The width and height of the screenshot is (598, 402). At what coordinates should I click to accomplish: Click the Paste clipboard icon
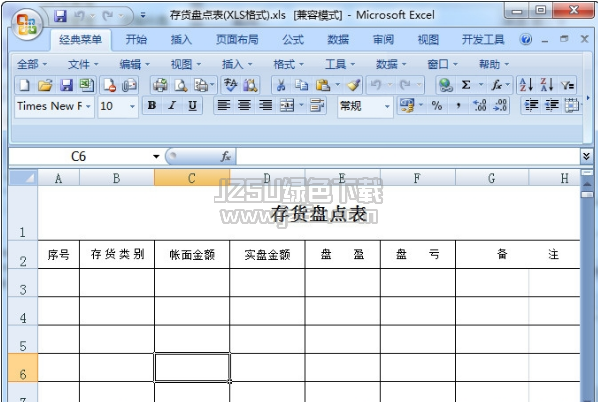click(323, 85)
